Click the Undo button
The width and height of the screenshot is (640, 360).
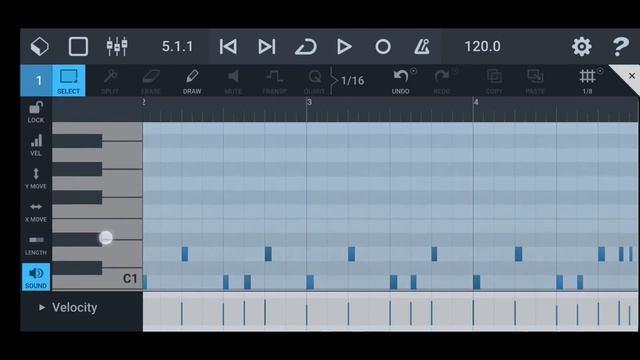[401, 82]
